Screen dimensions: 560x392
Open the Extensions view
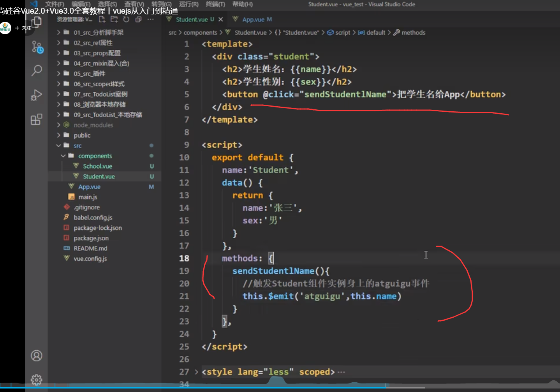(37, 119)
